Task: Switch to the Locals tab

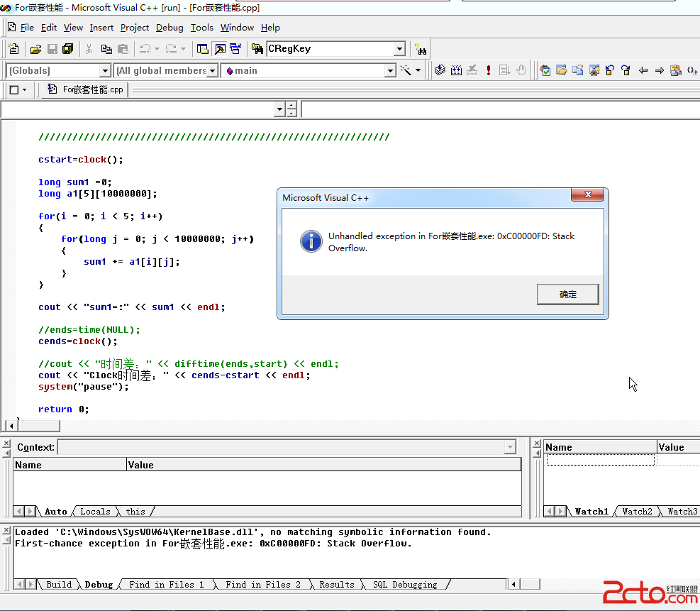Action: pos(95,512)
